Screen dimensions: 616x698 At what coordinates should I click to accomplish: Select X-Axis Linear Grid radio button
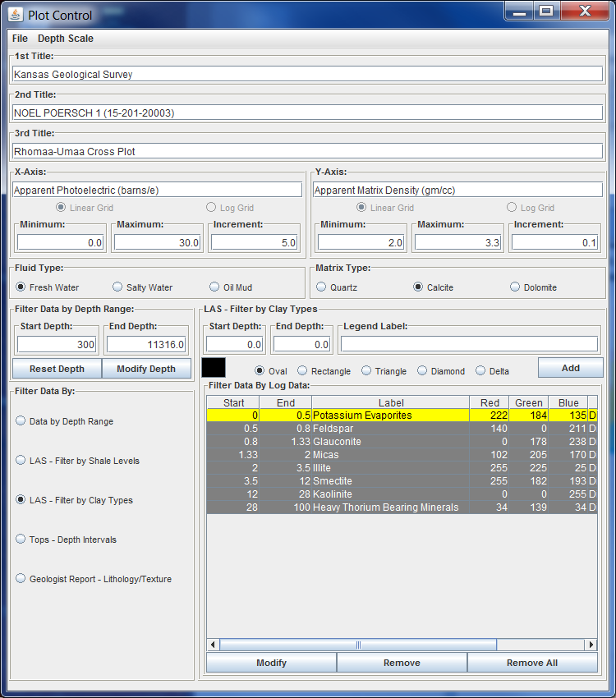[85, 208]
